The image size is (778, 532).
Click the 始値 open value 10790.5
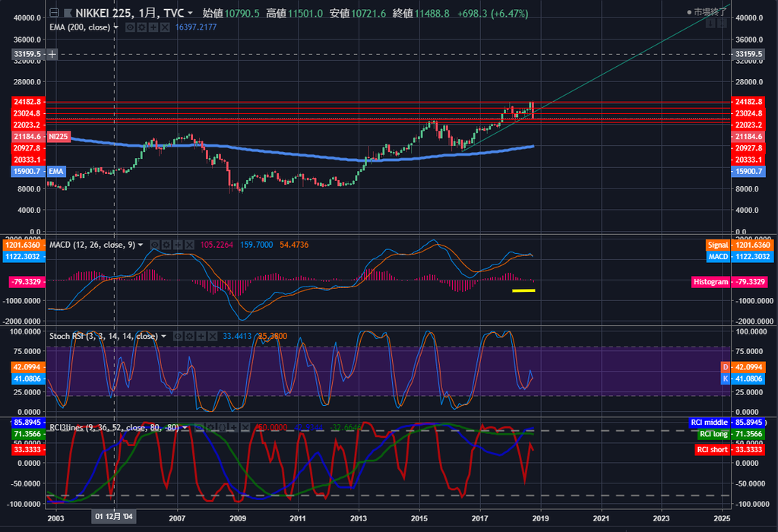point(242,14)
